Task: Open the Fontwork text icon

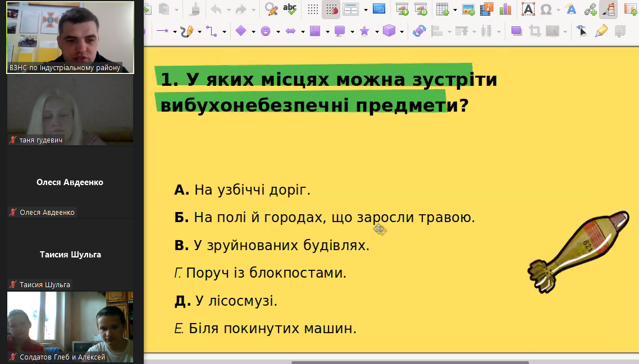Action: click(572, 9)
